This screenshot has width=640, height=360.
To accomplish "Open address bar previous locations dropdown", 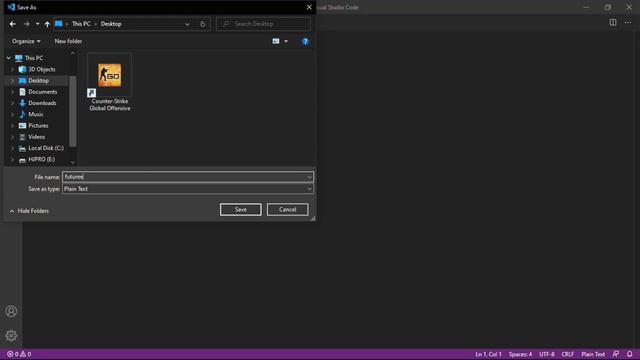I will [x=187, y=24].
